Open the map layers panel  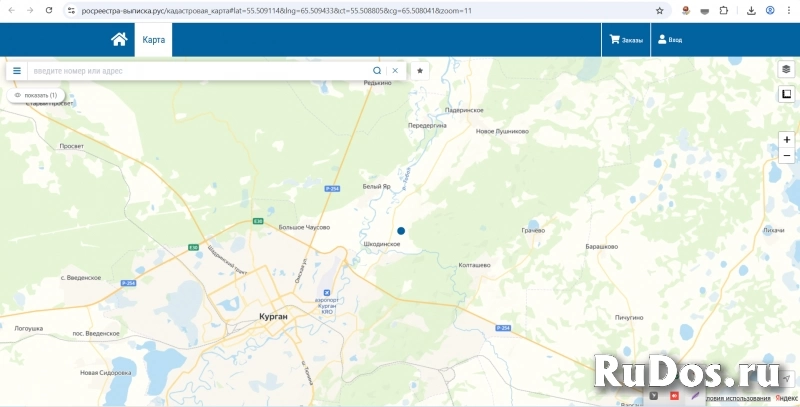click(786, 69)
